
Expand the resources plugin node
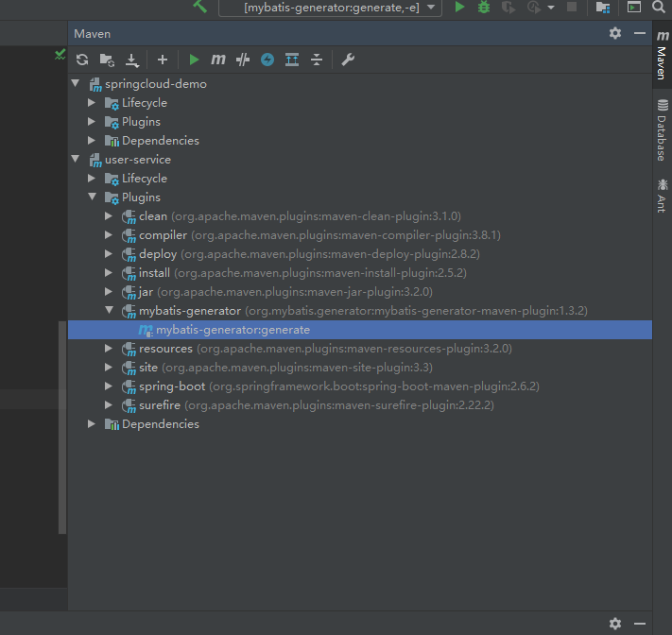coord(109,349)
